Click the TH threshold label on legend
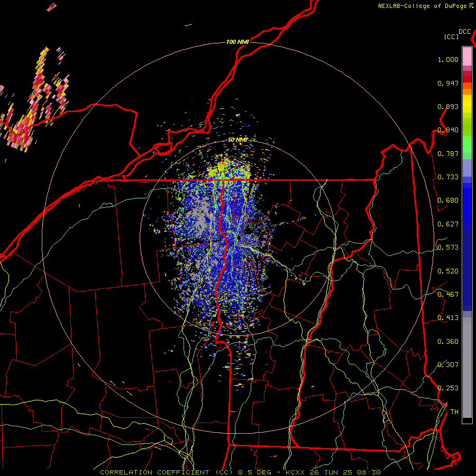 pos(454,412)
